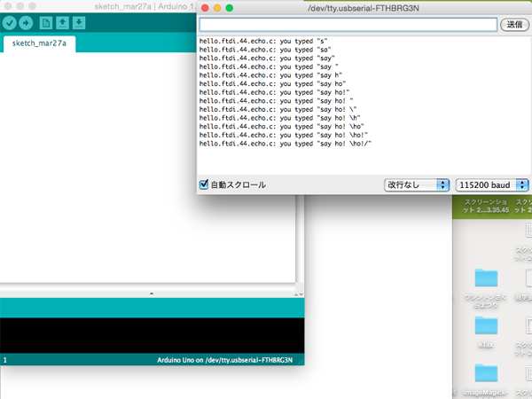Click the Arduino Uno port status text
This screenshot has height=399, width=532.
(224, 360)
